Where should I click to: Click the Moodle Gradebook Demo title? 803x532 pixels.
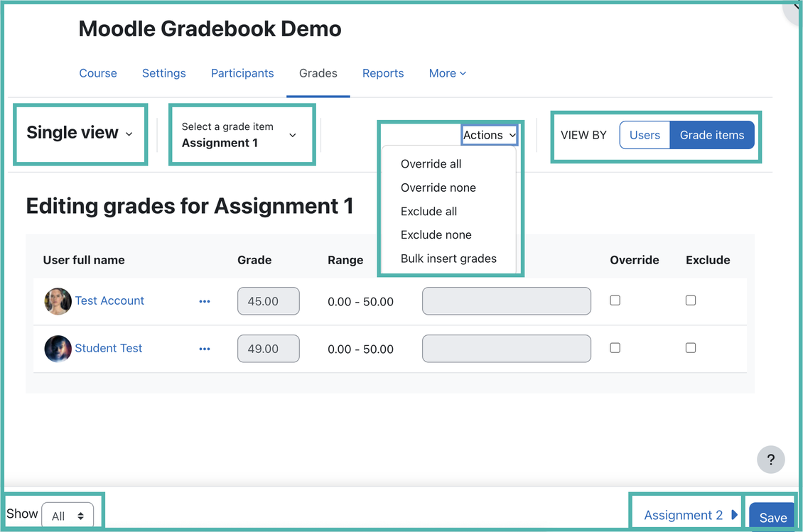pos(210,28)
